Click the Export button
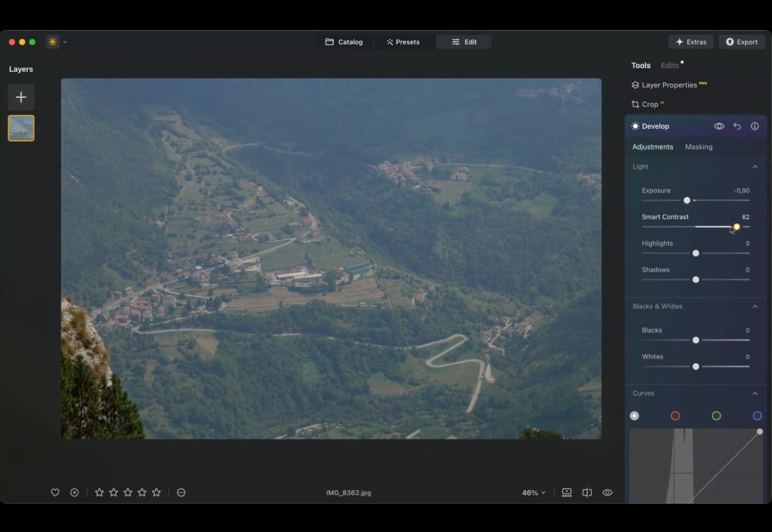772x532 pixels. pyautogui.click(x=742, y=42)
